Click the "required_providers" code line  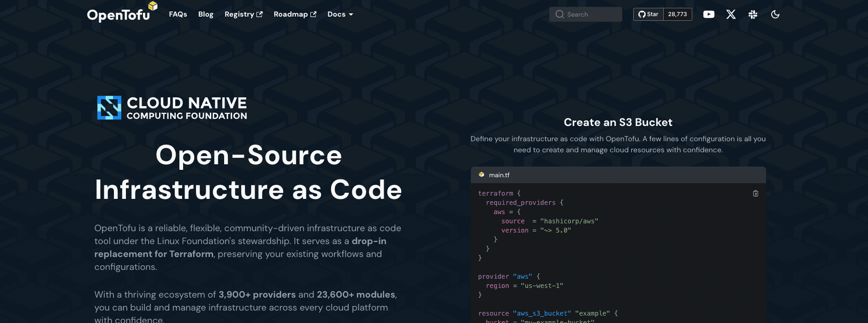point(525,203)
